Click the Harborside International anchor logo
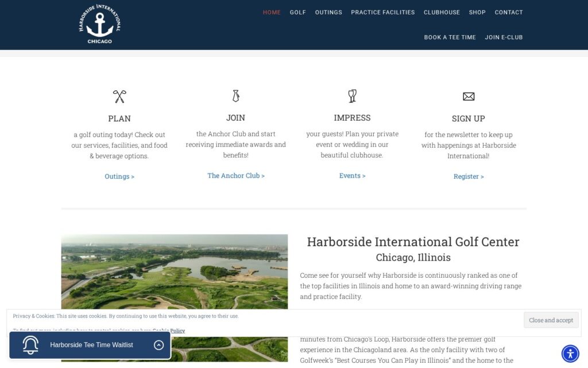The height and width of the screenshot is (368, 588). click(x=100, y=24)
